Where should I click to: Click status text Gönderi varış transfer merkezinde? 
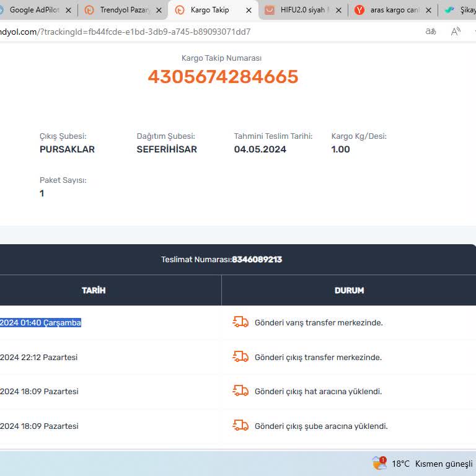(319, 323)
